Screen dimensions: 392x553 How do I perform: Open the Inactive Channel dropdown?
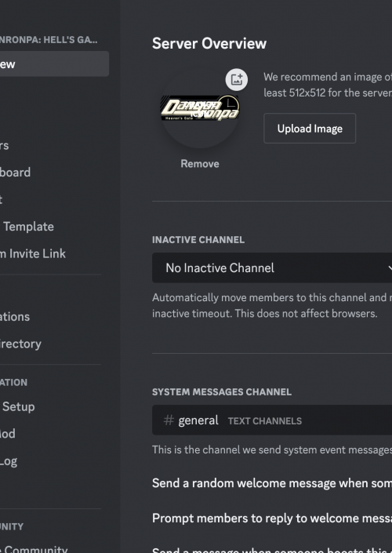coord(272,267)
